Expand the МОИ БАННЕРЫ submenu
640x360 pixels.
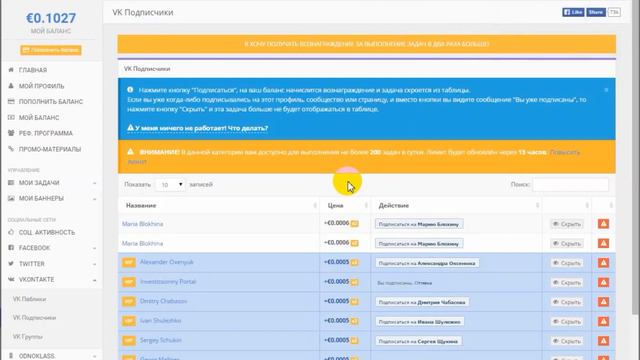coord(94,199)
